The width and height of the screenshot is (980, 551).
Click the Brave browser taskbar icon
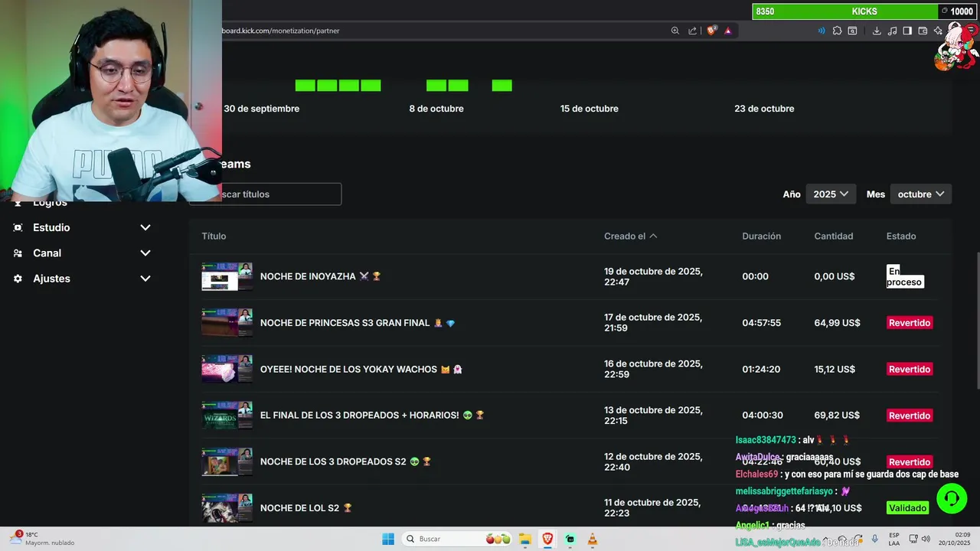click(547, 539)
